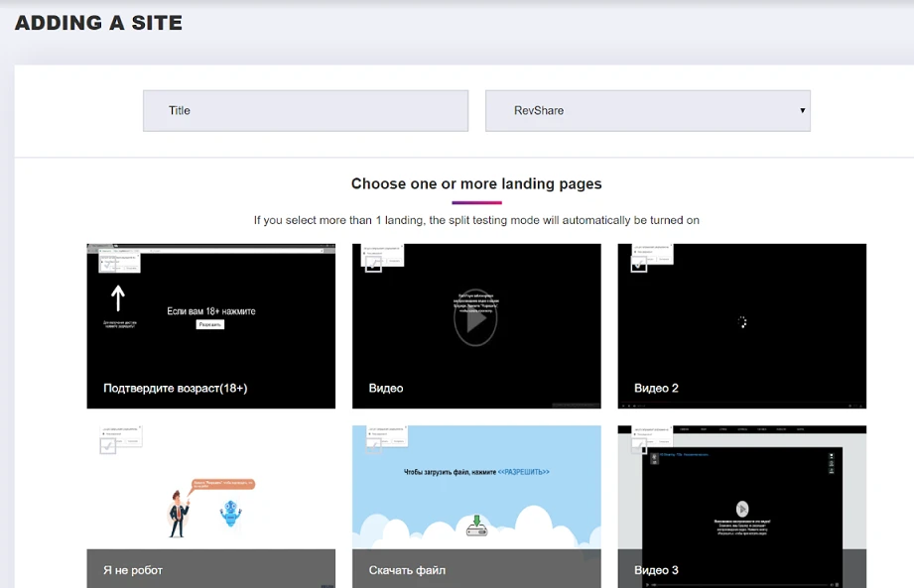Select the Видео landing page thumbnail

click(x=476, y=326)
